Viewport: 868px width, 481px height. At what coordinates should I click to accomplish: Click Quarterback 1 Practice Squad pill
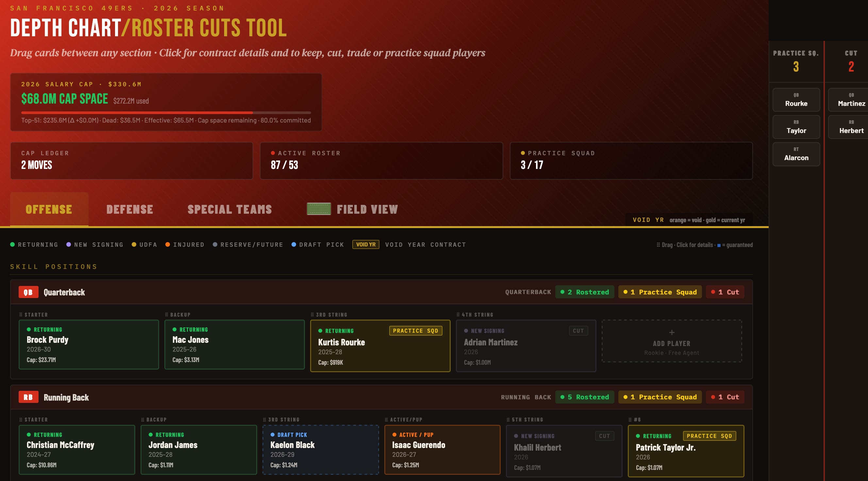(x=660, y=292)
